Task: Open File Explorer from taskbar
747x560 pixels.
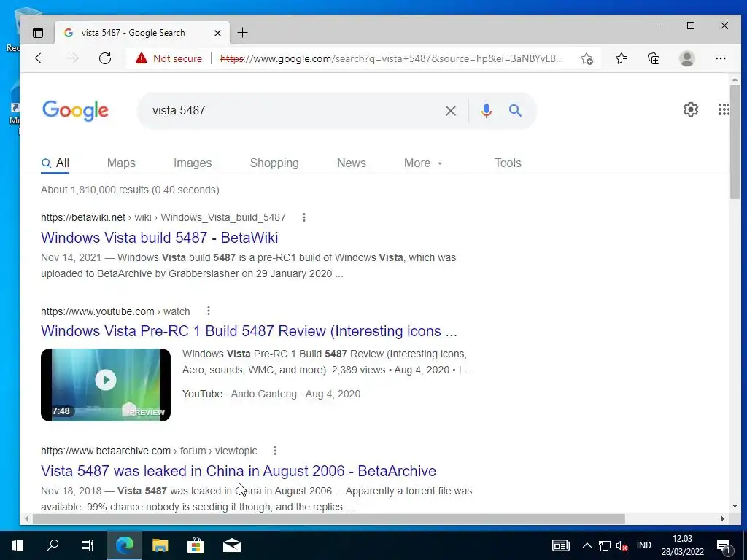Action: pos(160,545)
